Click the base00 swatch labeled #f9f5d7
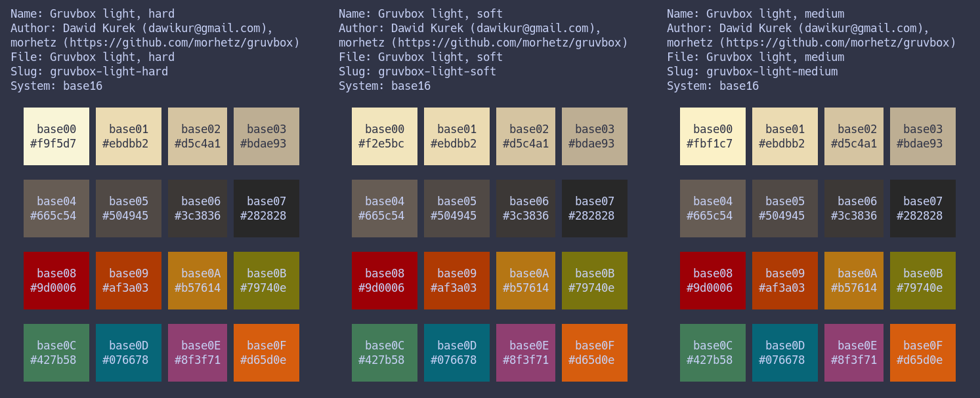 click(x=56, y=136)
